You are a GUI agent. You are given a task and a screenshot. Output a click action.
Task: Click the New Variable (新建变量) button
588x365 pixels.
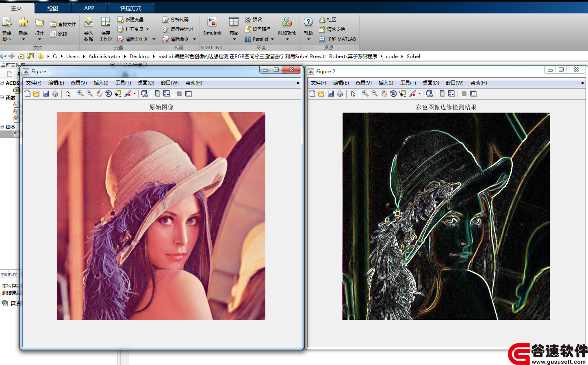coord(130,20)
